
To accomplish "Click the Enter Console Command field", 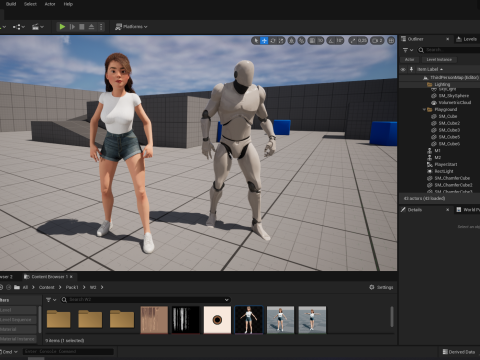I will [x=68, y=351].
